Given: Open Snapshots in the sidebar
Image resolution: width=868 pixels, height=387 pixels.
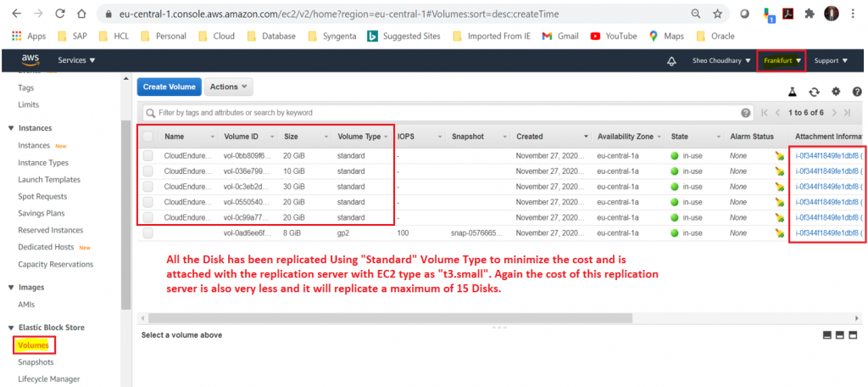Looking at the screenshot, I should tap(36, 362).
